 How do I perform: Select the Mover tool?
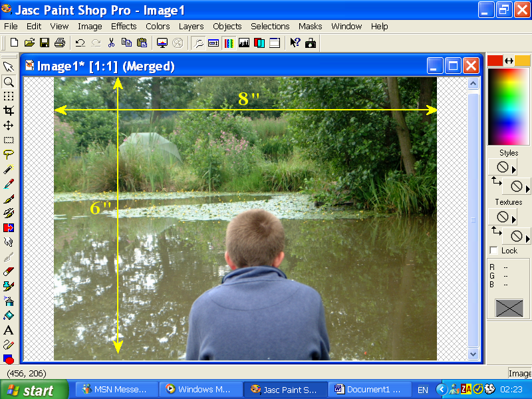(x=9, y=125)
